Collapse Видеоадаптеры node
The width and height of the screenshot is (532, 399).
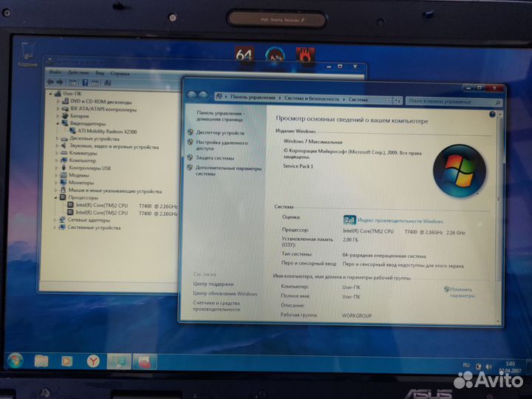[58, 123]
